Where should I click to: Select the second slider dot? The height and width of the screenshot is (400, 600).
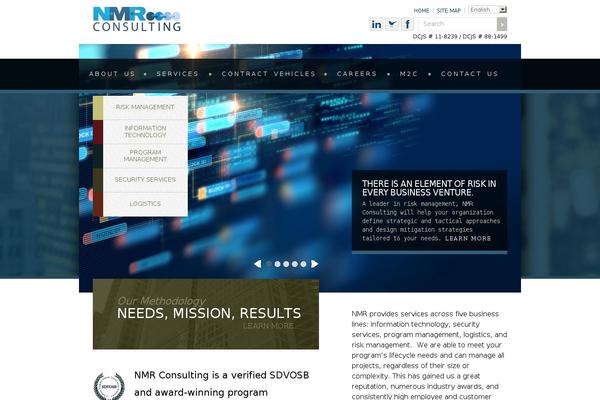(277, 264)
